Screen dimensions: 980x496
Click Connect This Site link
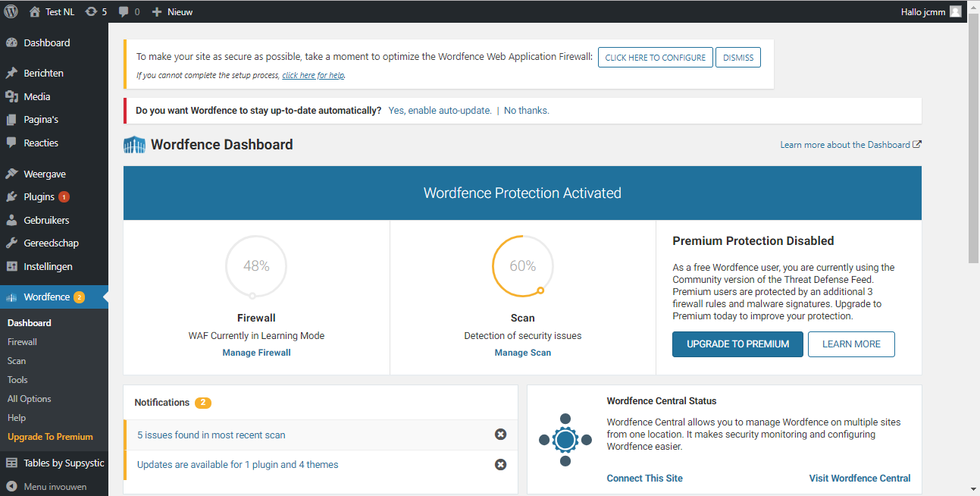pyautogui.click(x=645, y=479)
